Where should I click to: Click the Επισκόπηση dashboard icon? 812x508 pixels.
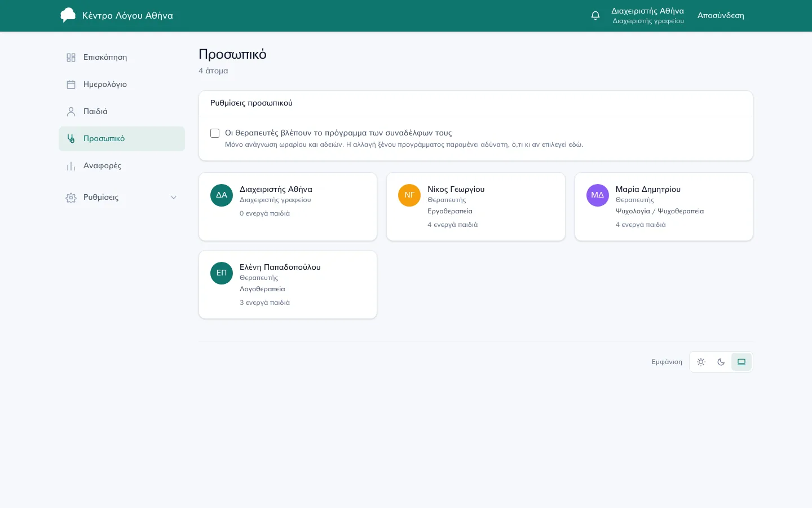71,58
